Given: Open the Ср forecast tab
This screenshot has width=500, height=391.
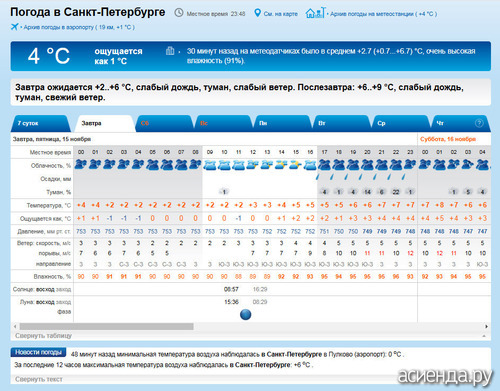Looking at the screenshot, I should (x=400, y=123).
